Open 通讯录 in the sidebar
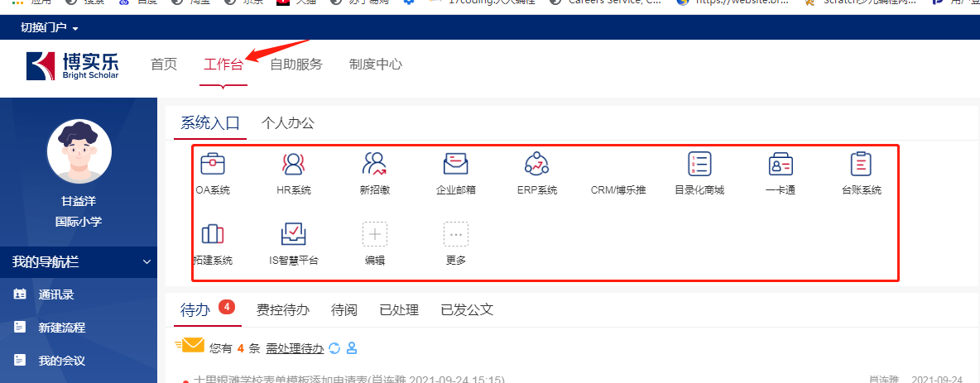Screen dimensions: 980x383 pyautogui.click(x=61, y=294)
